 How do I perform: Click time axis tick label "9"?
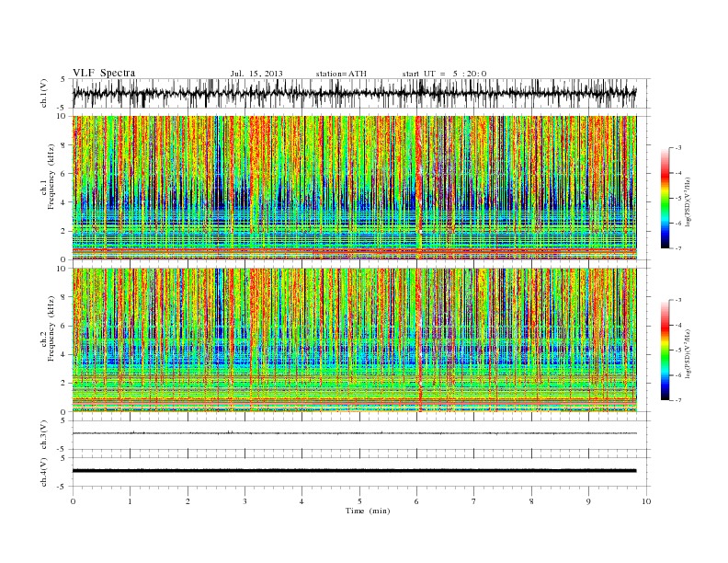[x=588, y=501]
